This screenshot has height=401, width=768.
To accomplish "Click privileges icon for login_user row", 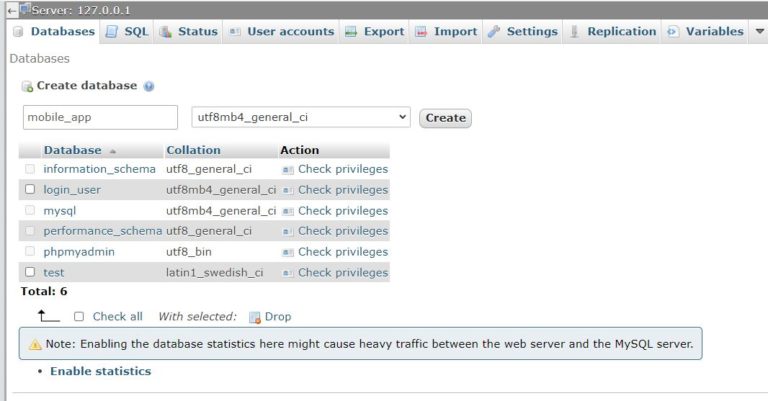I will (x=288, y=190).
